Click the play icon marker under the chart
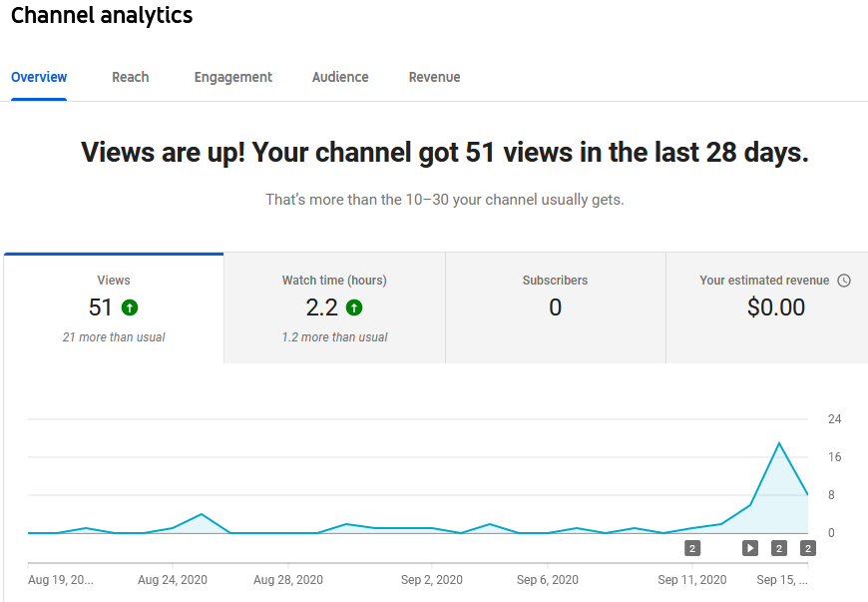The height and width of the screenshot is (602, 868). coord(750,547)
